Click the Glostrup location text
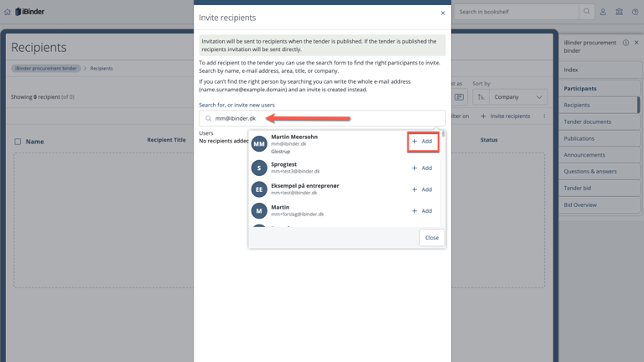This screenshot has height=362, width=644. 281,152
